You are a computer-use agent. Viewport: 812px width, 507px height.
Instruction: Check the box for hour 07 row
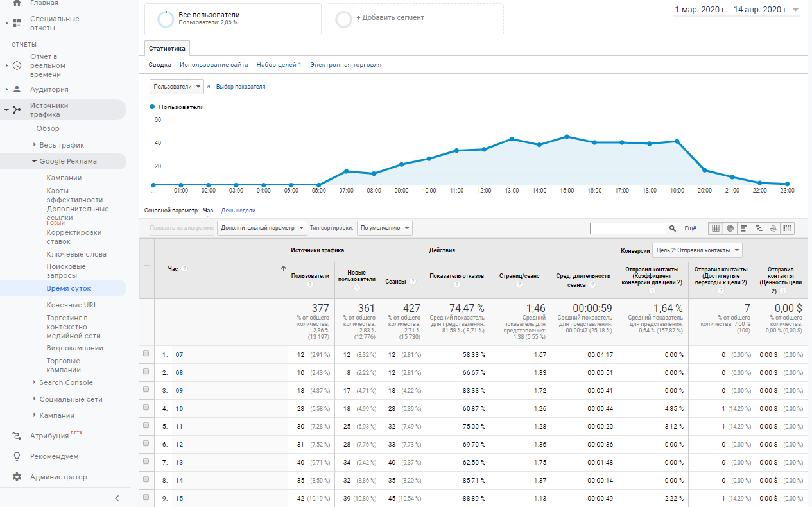(x=146, y=354)
